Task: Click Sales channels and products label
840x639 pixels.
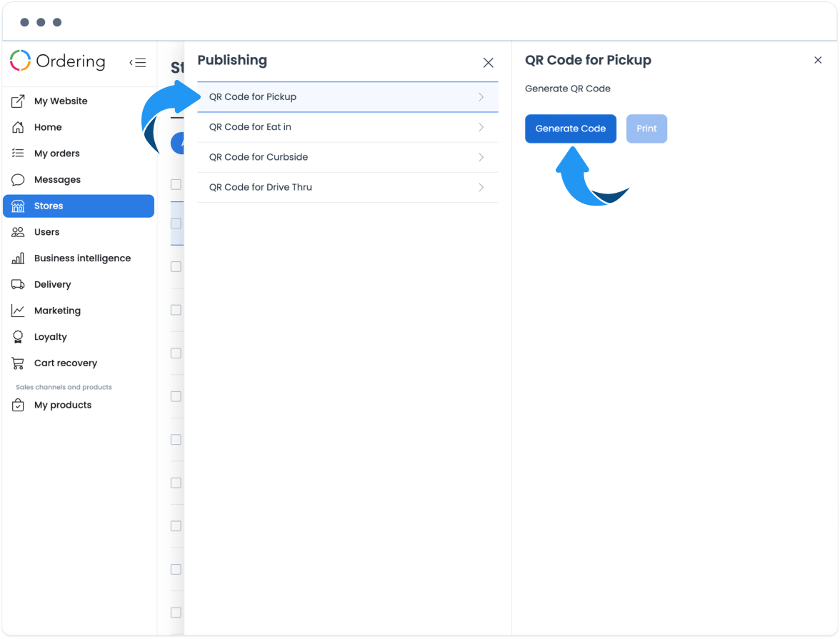Action: (64, 387)
